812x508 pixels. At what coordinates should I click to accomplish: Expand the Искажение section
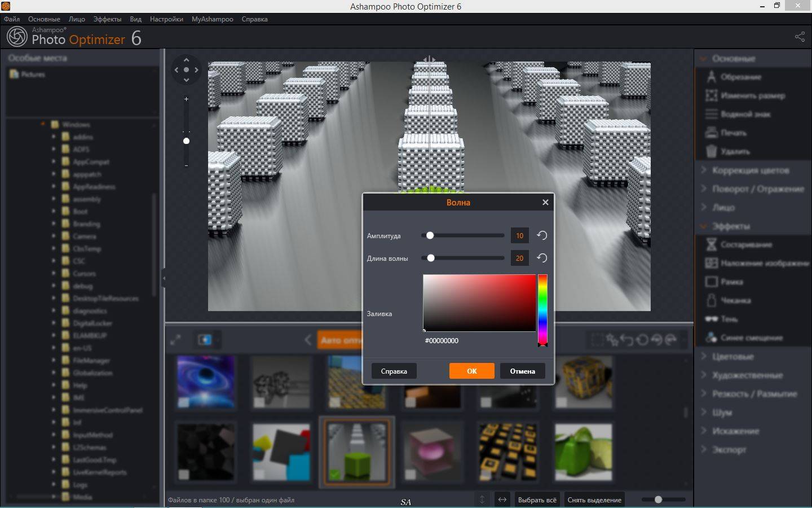point(704,431)
